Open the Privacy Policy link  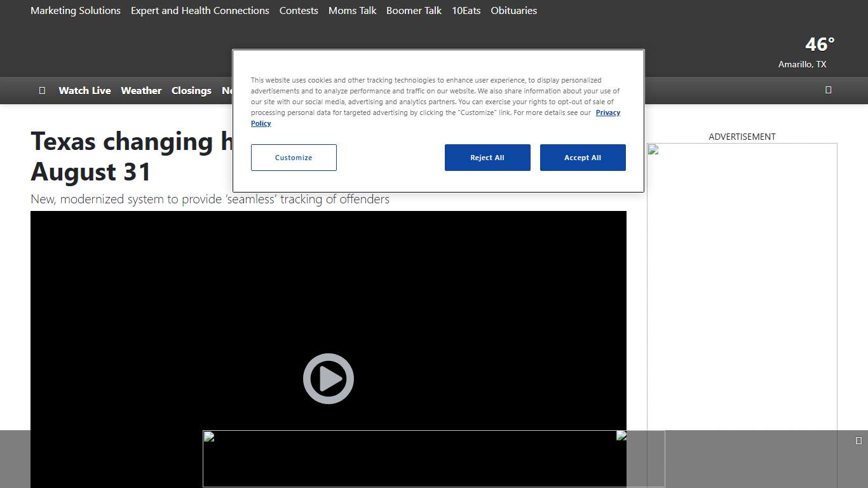point(607,112)
